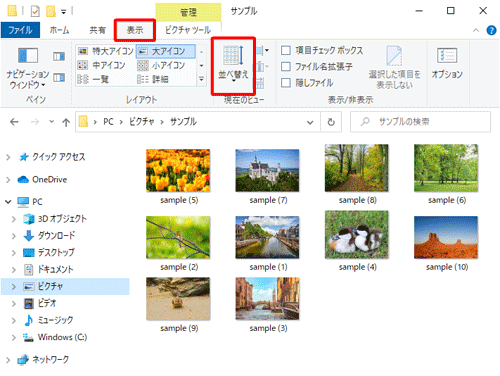Toggle the preview pane icon

coord(59,56)
